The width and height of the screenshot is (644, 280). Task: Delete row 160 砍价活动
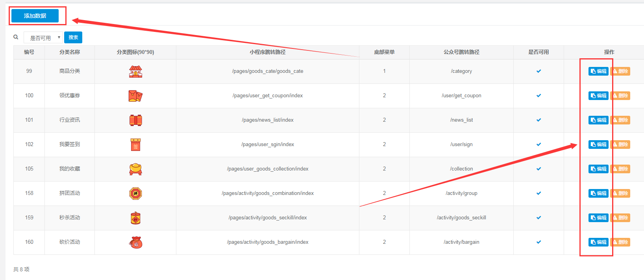(620, 242)
